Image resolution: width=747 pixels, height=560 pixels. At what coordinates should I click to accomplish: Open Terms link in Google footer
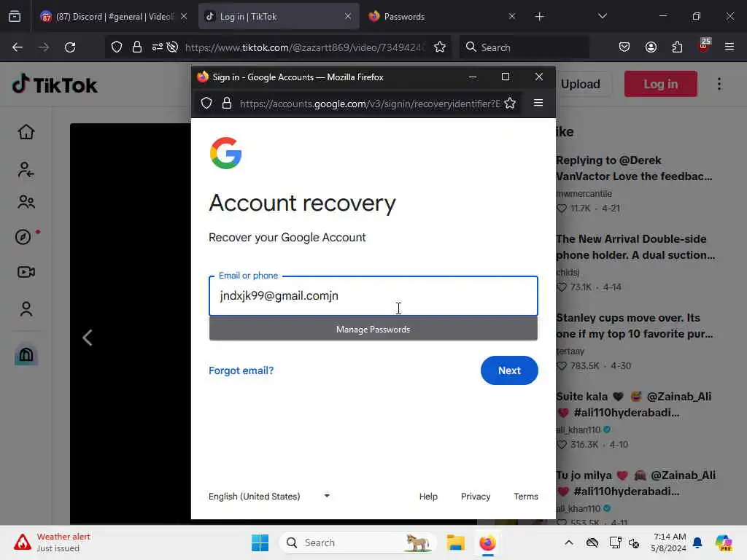point(526,496)
